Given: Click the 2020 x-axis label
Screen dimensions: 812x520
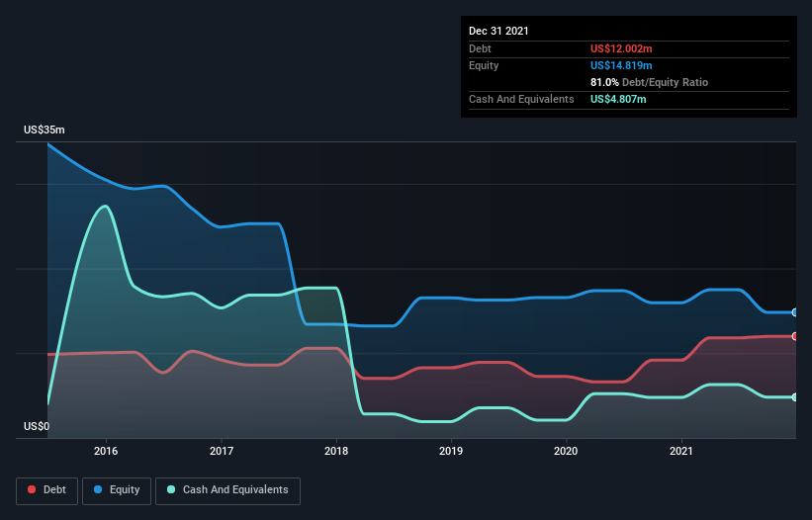Looking at the screenshot, I should (x=566, y=451).
